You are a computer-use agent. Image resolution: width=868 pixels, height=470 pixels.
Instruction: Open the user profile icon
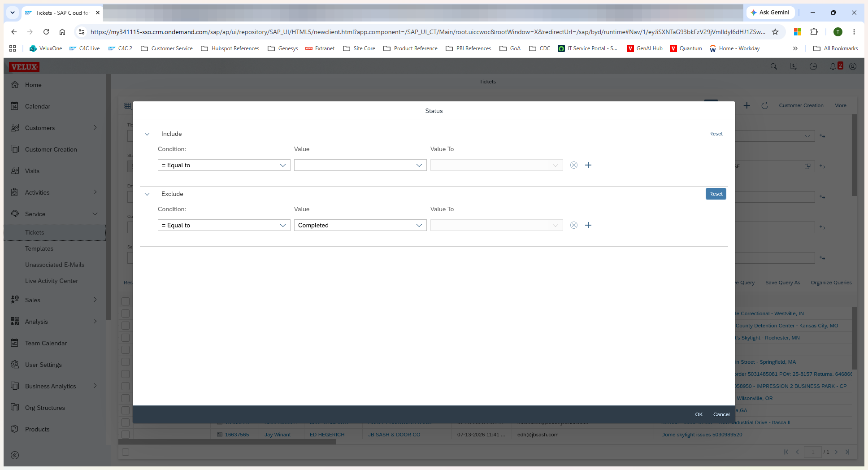click(853, 66)
